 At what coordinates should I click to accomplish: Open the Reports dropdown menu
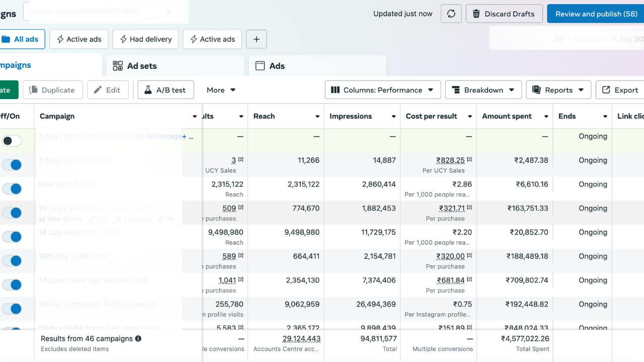[x=558, y=90]
